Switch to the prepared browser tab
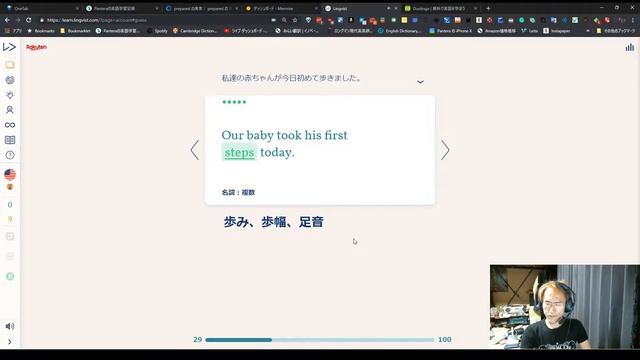640x360 pixels. click(x=202, y=8)
